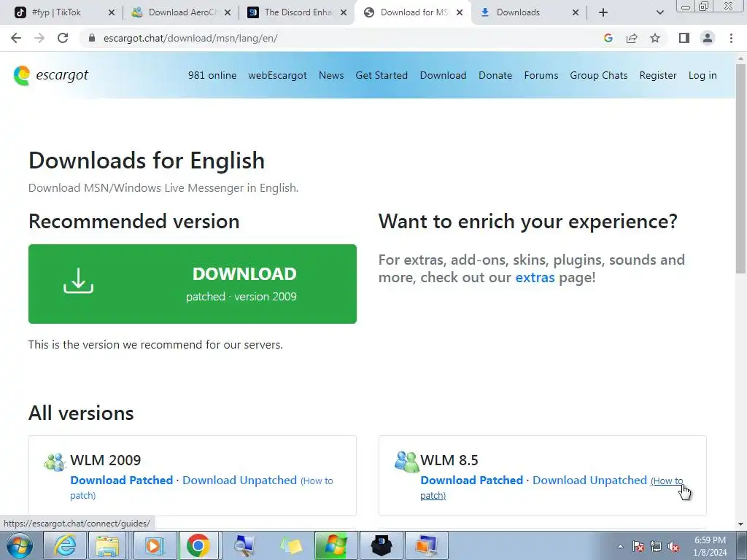The width and height of the screenshot is (747, 560).
Task: Close the Downloads tab
Action: 576,13
